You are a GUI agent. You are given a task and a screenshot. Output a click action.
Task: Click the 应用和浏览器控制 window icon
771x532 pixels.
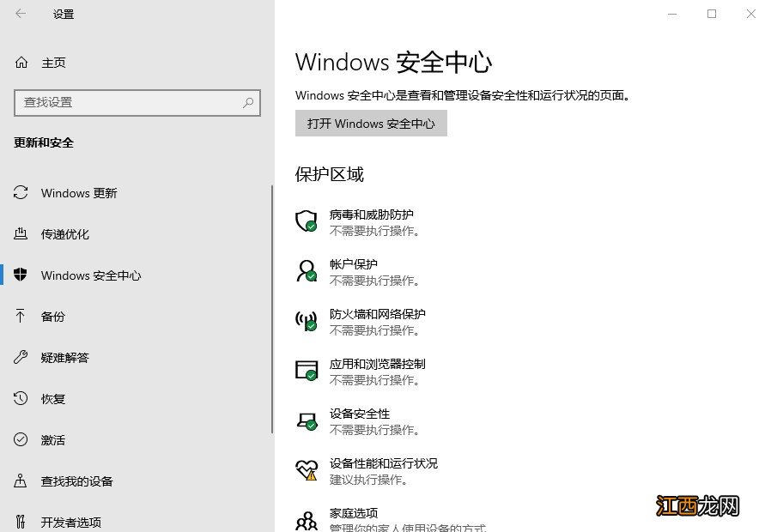pyautogui.click(x=306, y=371)
